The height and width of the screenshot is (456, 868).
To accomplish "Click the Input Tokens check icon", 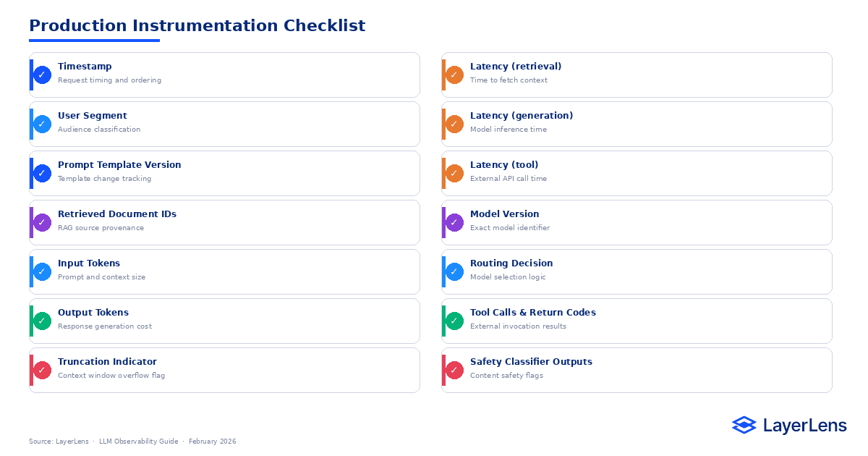I will [42, 271].
